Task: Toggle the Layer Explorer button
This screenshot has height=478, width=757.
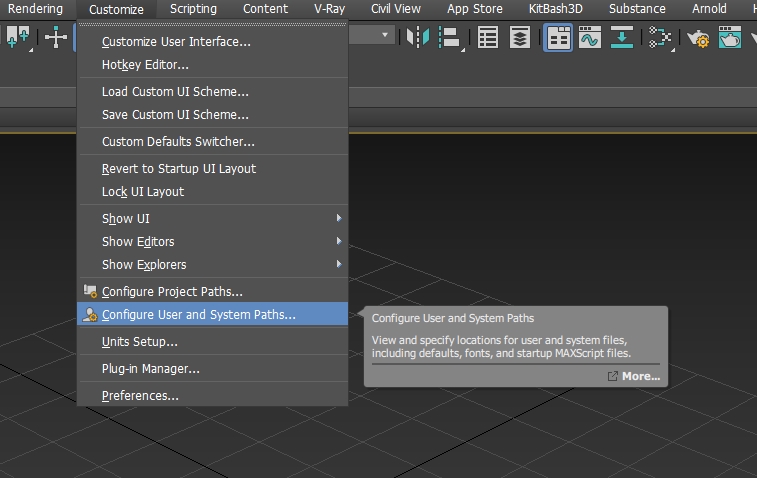Action: click(520, 38)
